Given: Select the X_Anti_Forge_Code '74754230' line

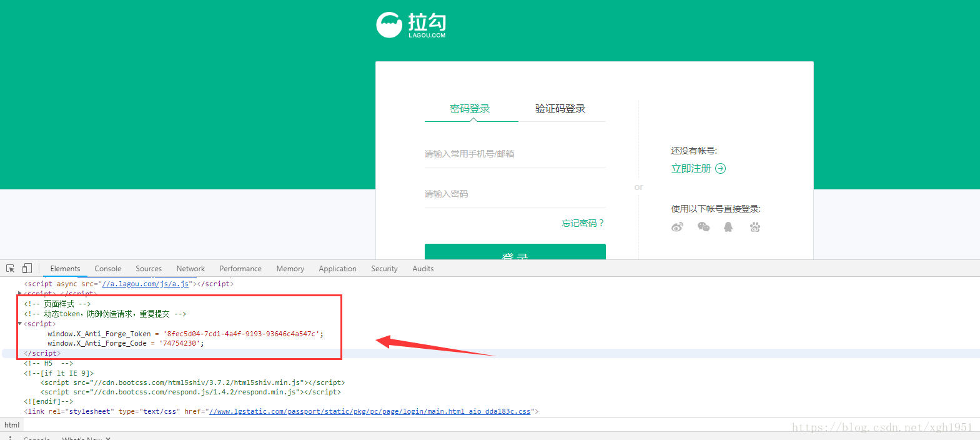Looking at the screenshot, I should (126, 343).
